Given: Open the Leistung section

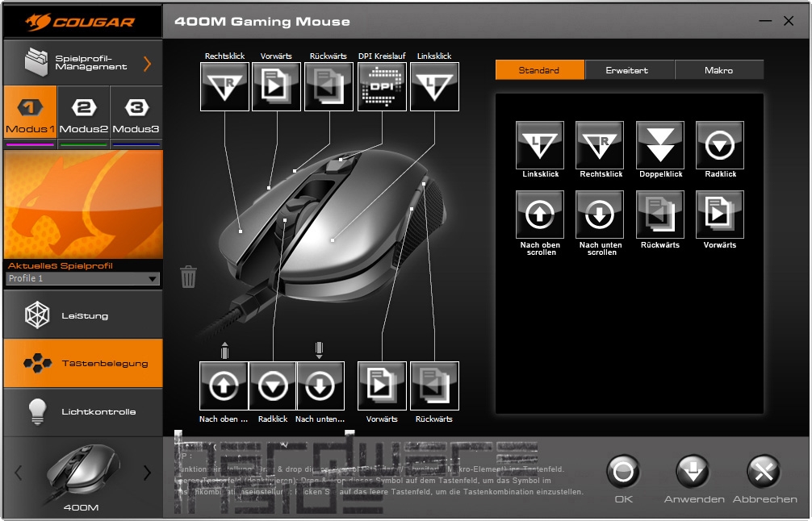Looking at the screenshot, I should point(83,315).
